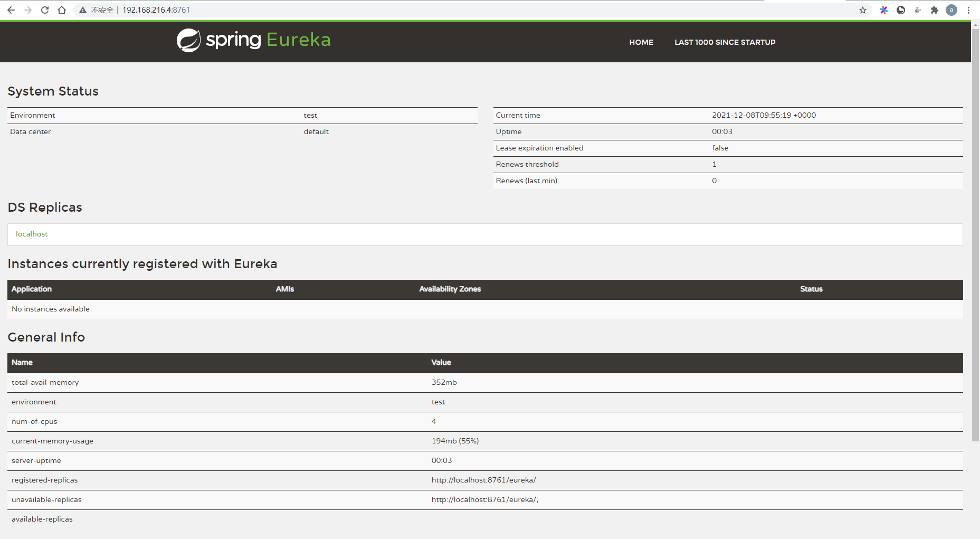Click the Application column header
This screenshot has width=980, height=539.
32,289
